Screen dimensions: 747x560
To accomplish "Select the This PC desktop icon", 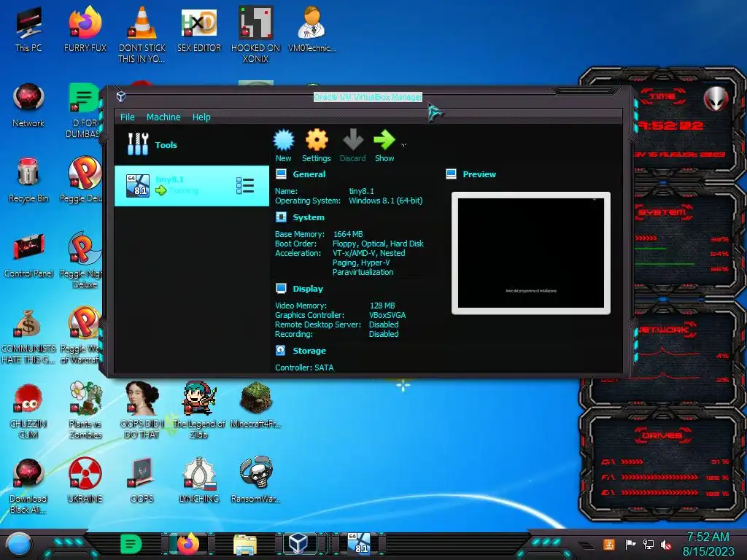I will pos(28,28).
